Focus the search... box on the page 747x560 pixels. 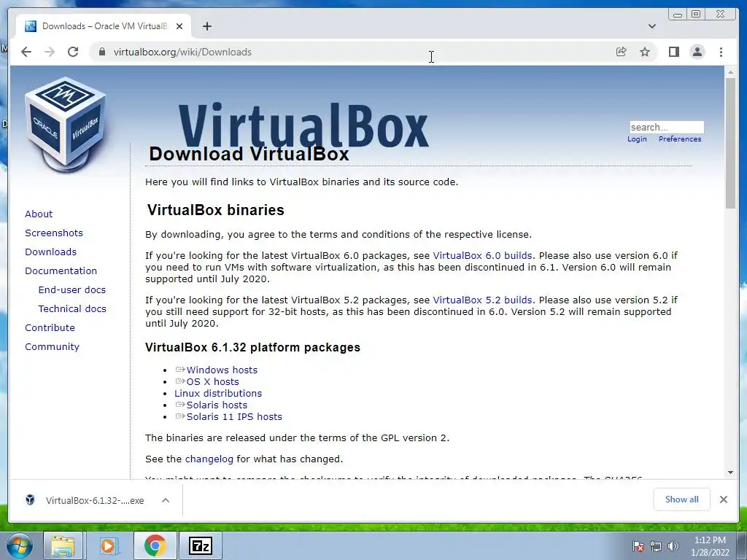[667, 127]
